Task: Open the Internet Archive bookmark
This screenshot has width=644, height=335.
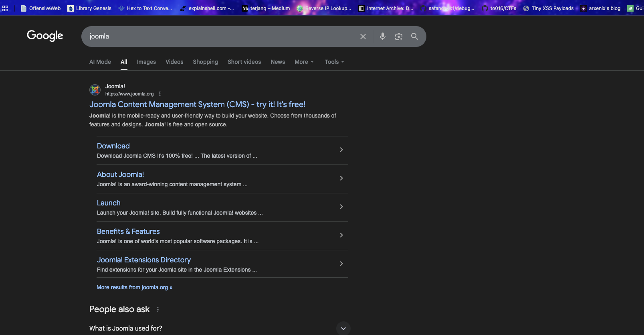Action: [x=386, y=8]
